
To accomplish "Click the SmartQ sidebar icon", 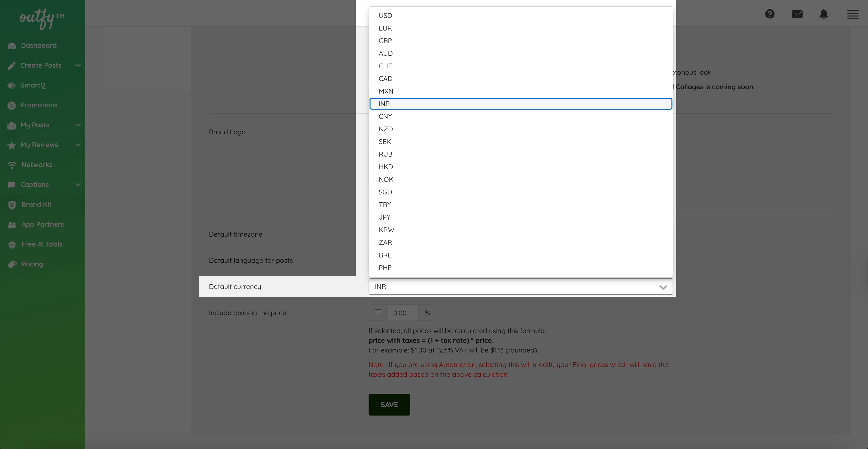I will 12,86.
